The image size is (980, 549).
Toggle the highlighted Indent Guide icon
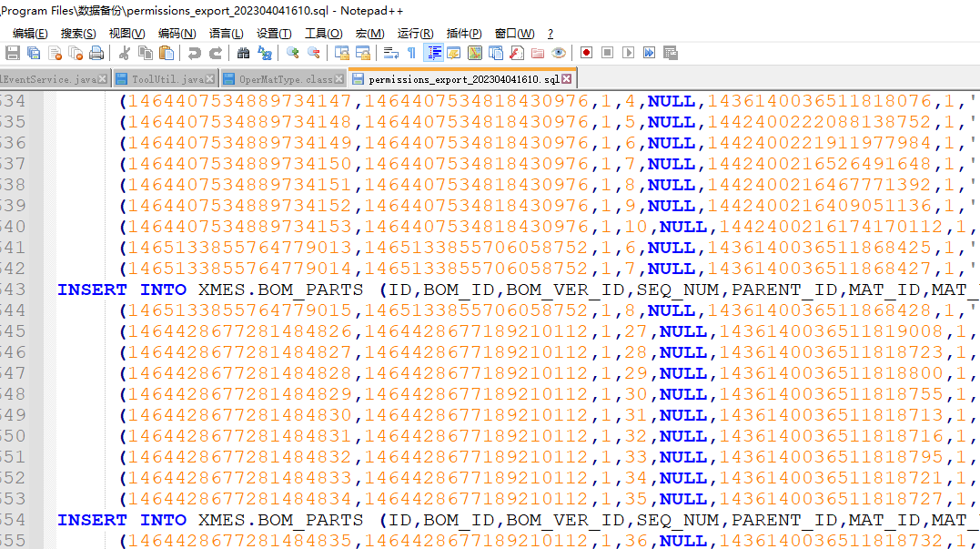click(433, 53)
